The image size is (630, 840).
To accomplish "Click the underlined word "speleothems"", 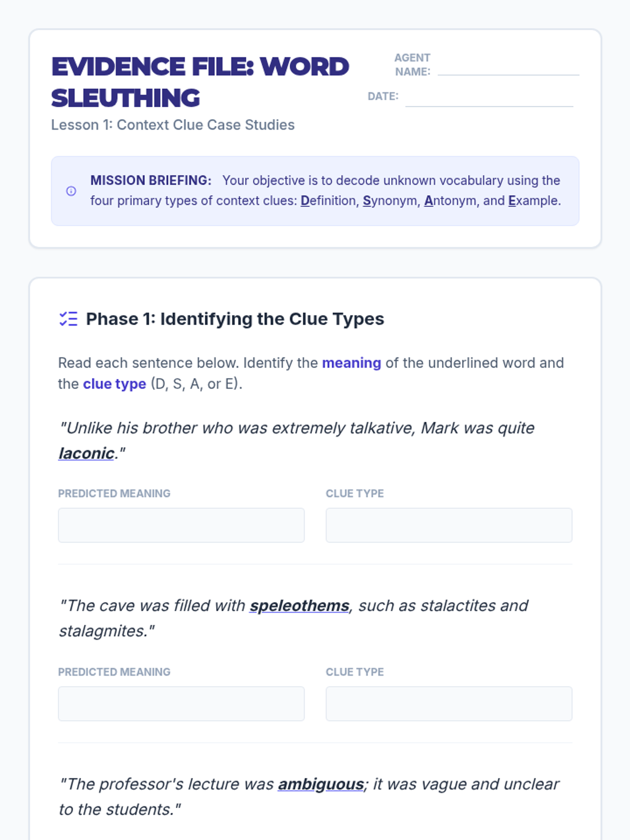I will [299, 605].
